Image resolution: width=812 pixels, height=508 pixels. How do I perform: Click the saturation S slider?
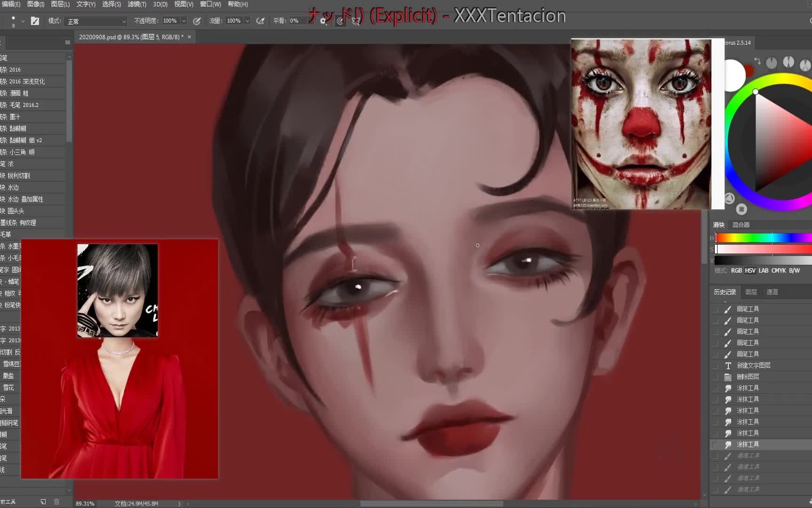point(763,249)
